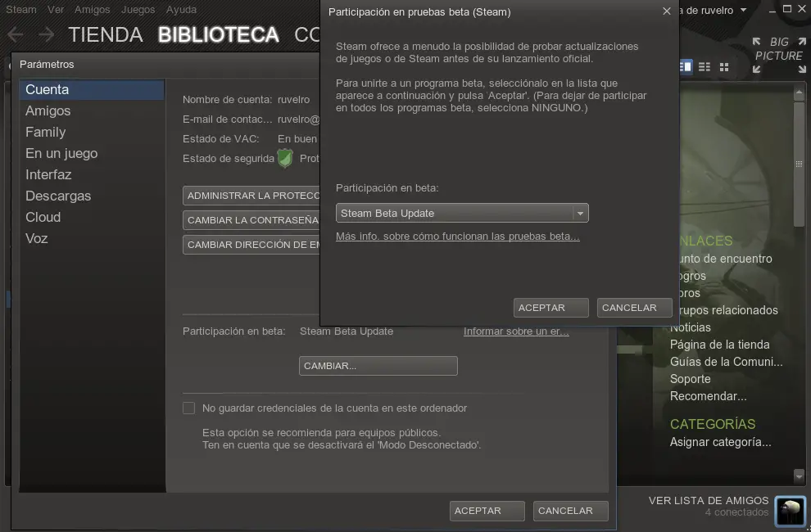Go to the BIBLIOTECA tab
811x532 pixels.
click(218, 34)
